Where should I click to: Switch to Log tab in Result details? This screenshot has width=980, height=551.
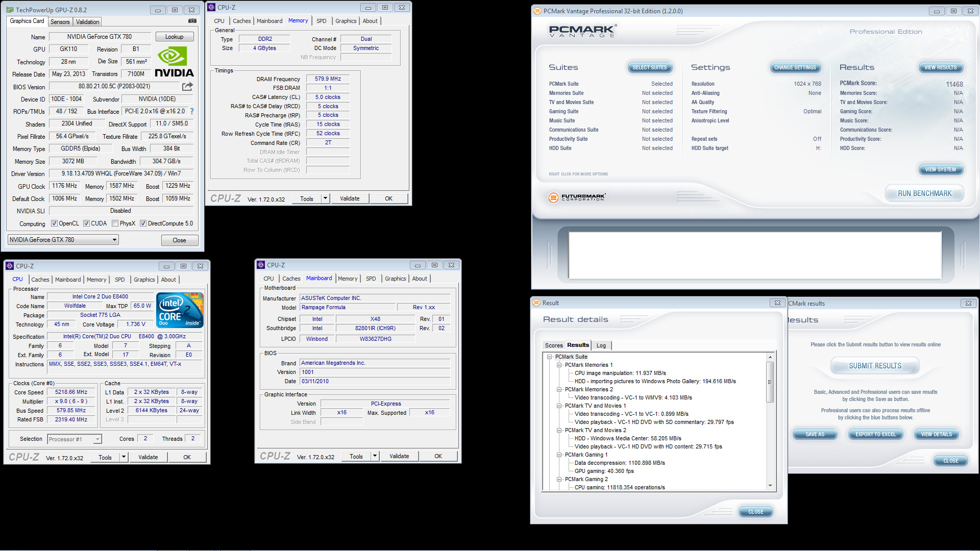tap(601, 345)
